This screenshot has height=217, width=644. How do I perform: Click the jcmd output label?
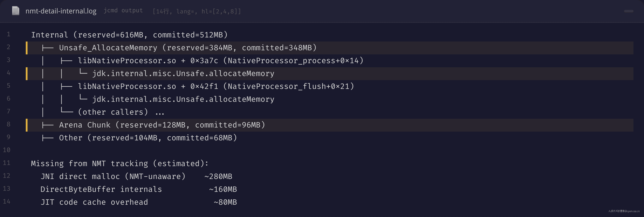[x=123, y=11]
